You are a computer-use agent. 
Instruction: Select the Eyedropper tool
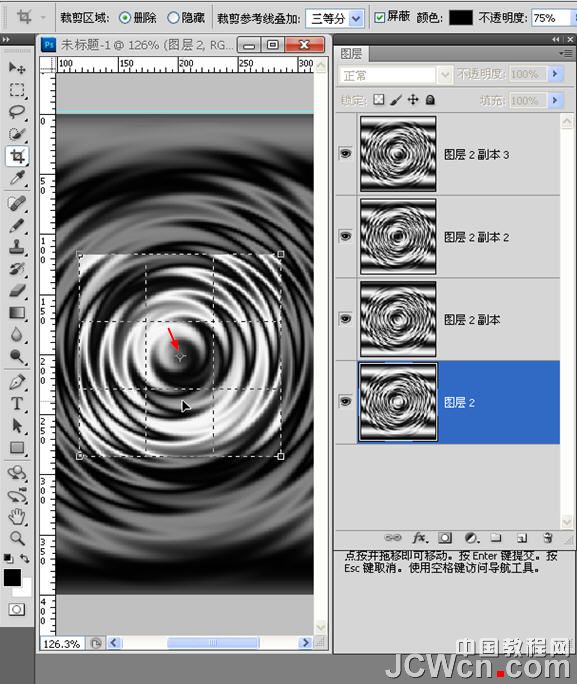coord(17,178)
